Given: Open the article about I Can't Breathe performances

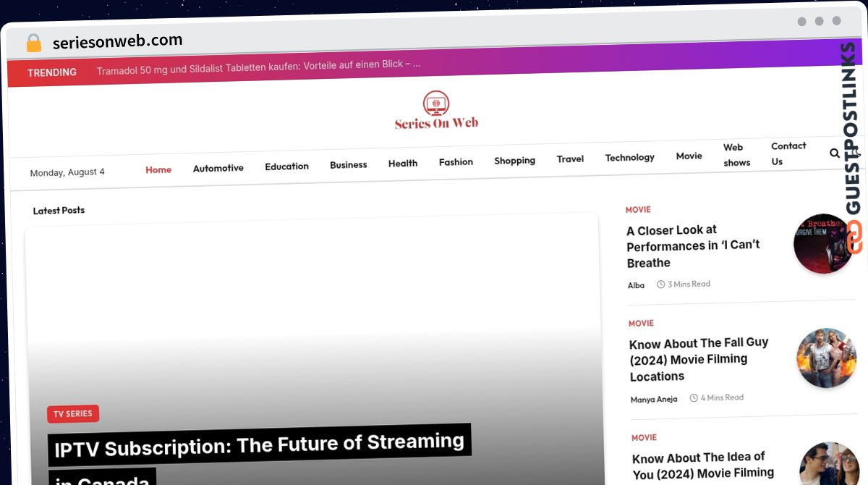Looking at the screenshot, I should pyautogui.click(x=693, y=246).
